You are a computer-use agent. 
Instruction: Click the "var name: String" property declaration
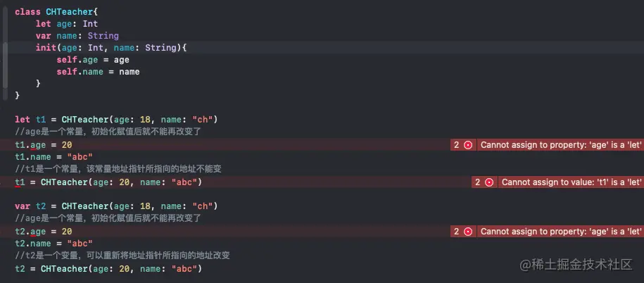[x=77, y=36]
